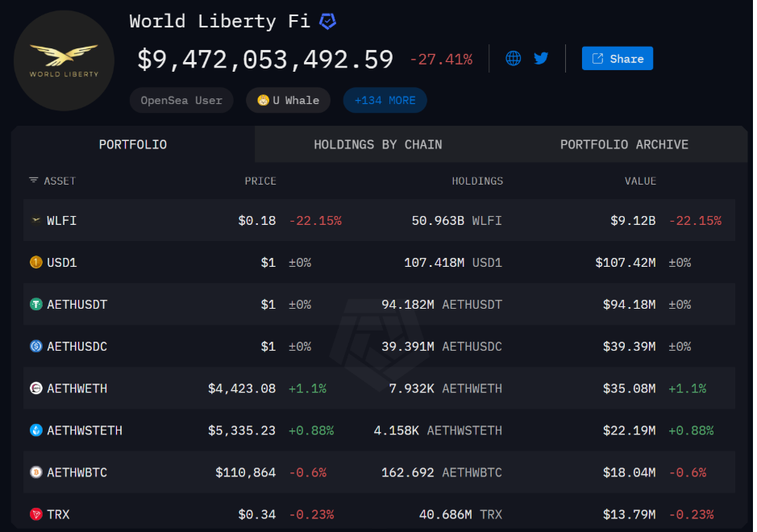Click the World Liberty logo avatar

click(64, 60)
